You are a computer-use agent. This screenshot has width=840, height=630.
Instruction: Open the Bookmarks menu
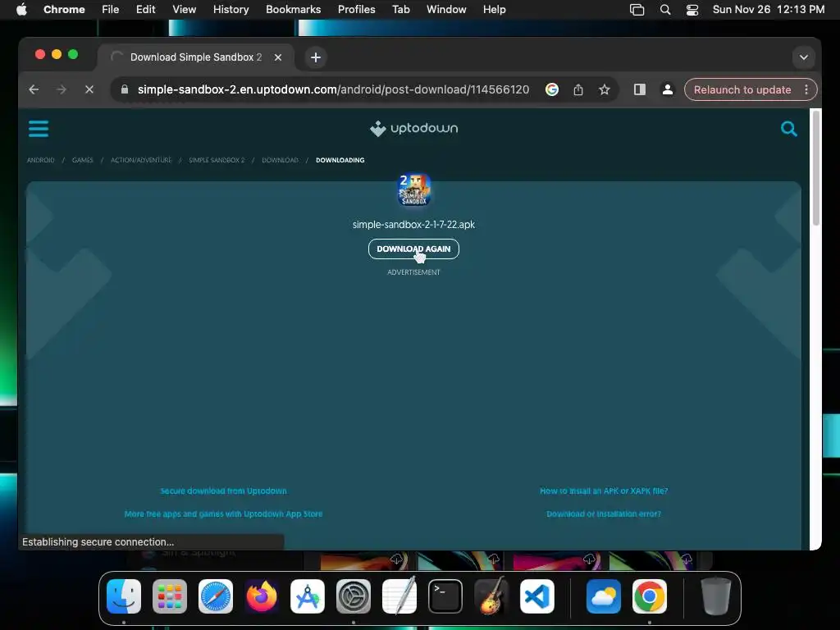[293, 10]
